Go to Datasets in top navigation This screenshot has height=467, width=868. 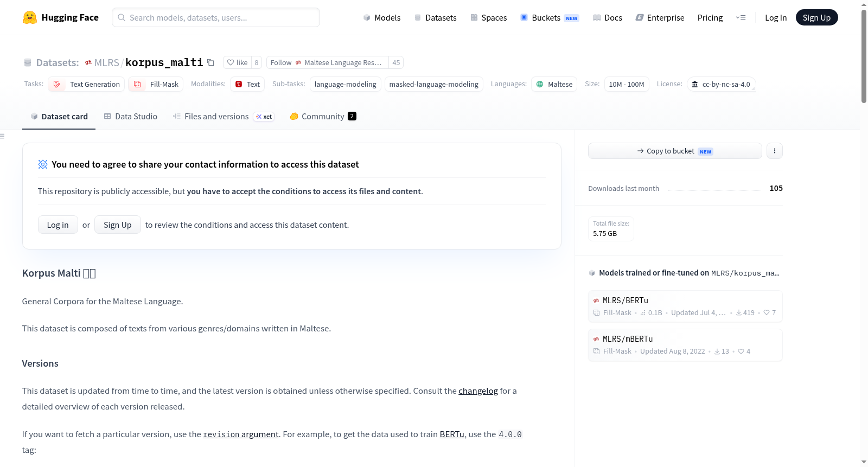coord(435,17)
